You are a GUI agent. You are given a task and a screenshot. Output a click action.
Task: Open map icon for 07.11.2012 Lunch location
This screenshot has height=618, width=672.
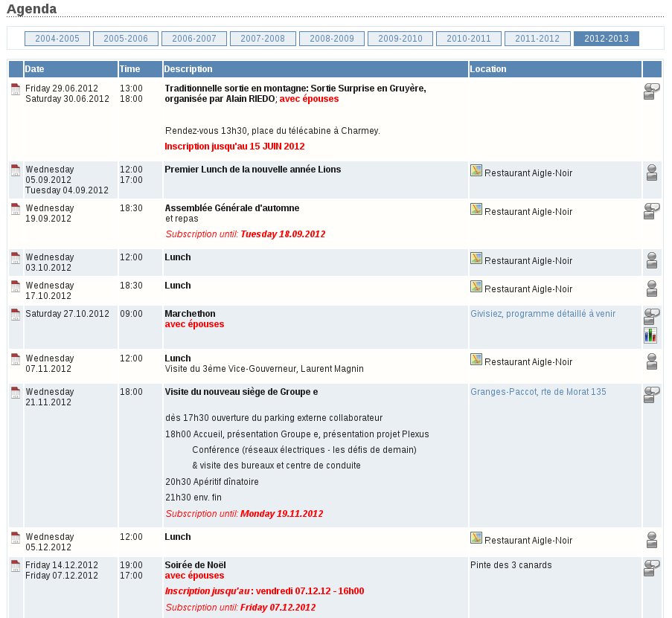tap(476, 359)
